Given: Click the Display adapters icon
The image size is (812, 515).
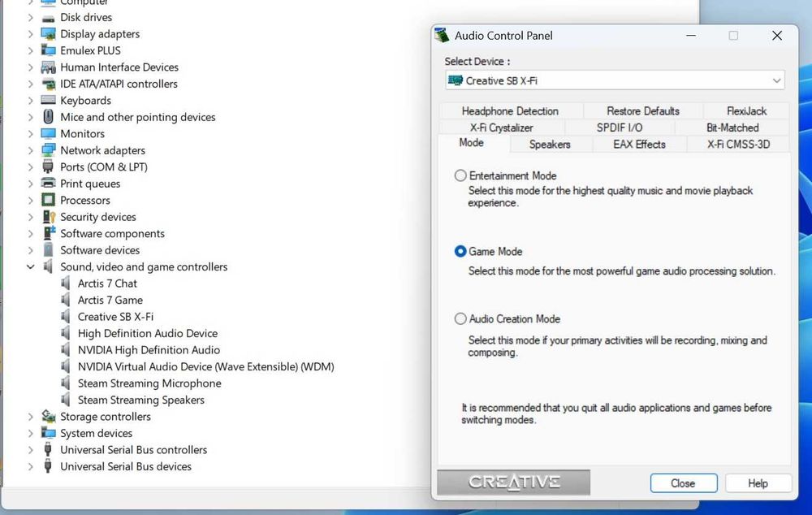Looking at the screenshot, I should (x=48, y=34).
